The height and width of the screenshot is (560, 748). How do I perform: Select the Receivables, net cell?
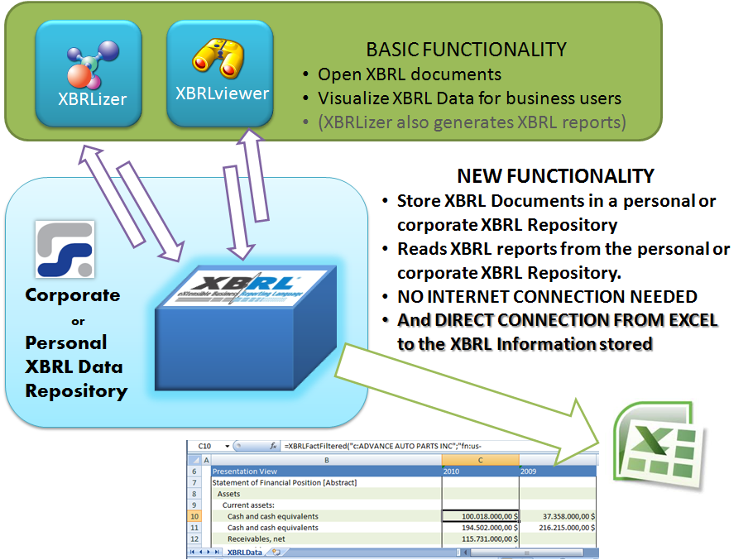click(327, 538)
